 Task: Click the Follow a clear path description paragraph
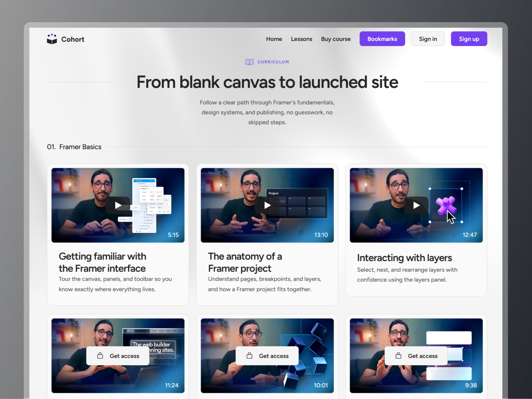click(267, 112)
